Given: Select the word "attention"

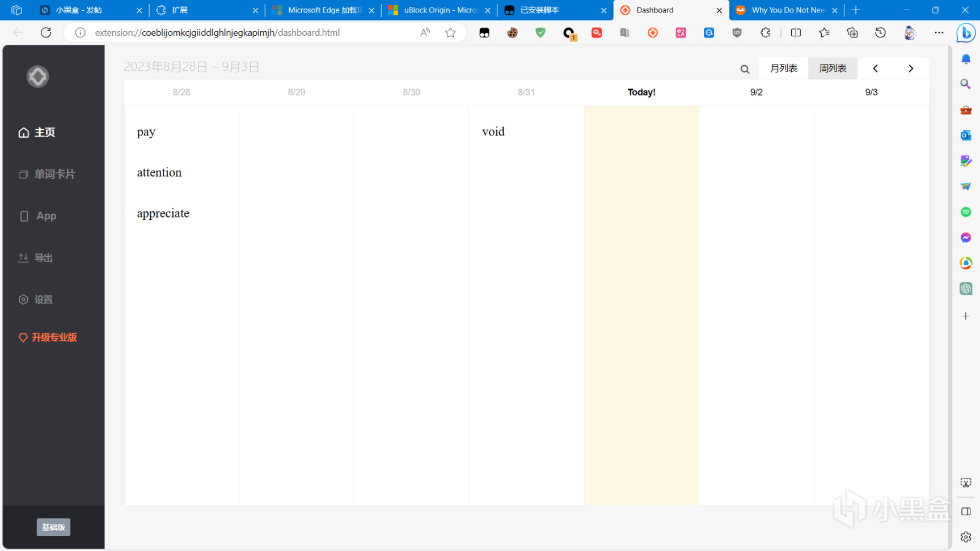Looking at the screenshot, I should tap(159, 172).
